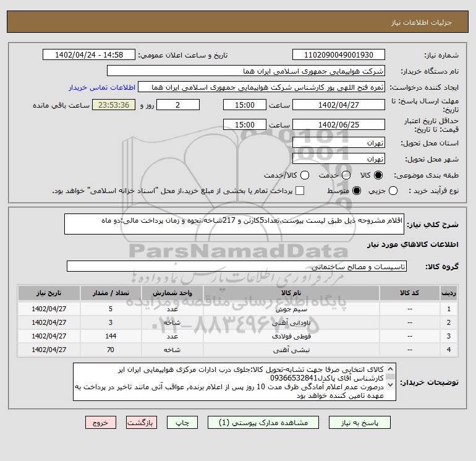Click quantity 144 in قوطی فولادی row
This screenshot has width=476, height=461.
(111, 336)
